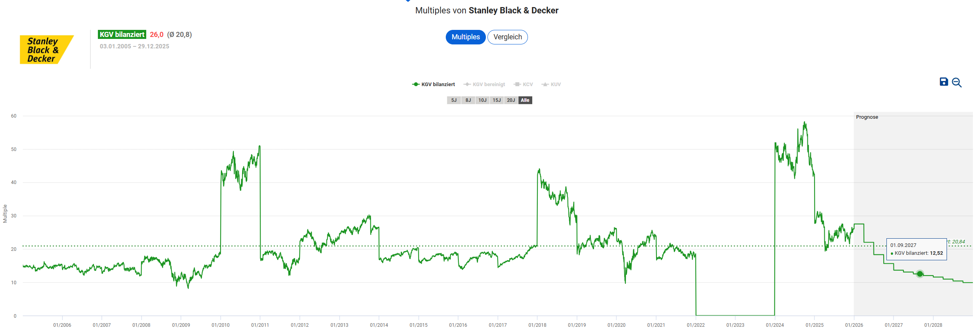
Task: Enable the KCV series in legend
Action: click(524, 85)
